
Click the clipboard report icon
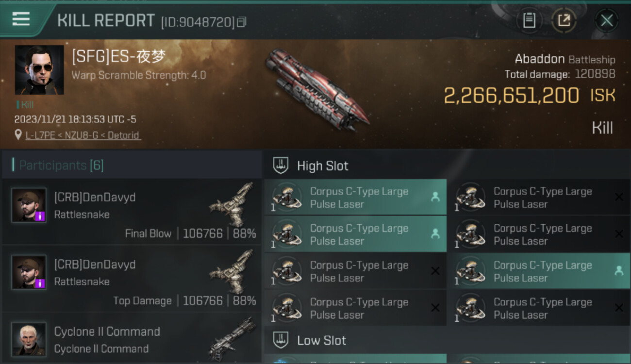click(x=529, y=20)
